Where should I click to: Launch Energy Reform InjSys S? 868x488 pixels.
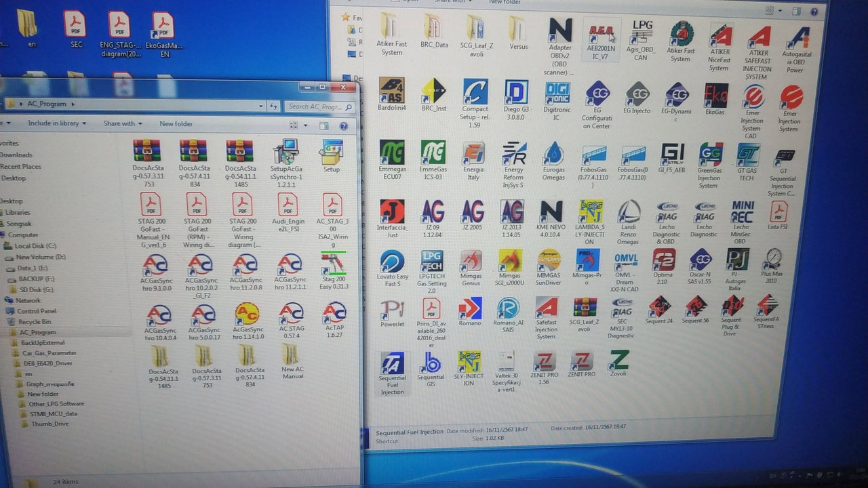513,154
